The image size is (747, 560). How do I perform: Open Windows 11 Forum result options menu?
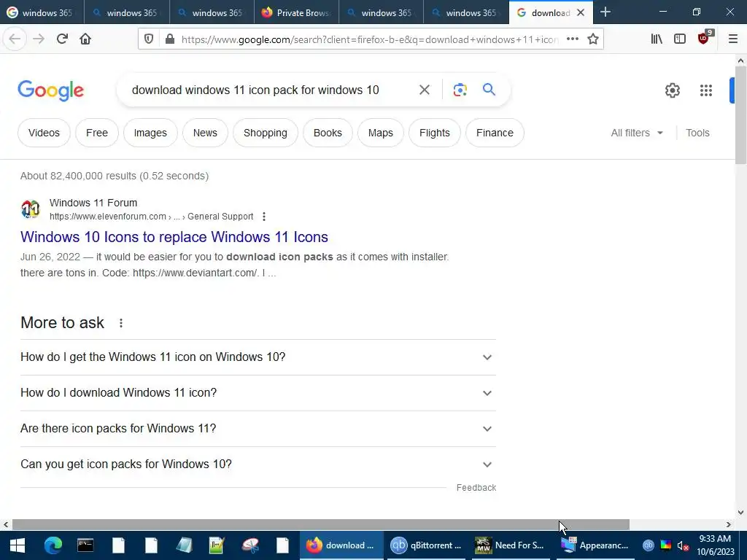click(264, 217)
